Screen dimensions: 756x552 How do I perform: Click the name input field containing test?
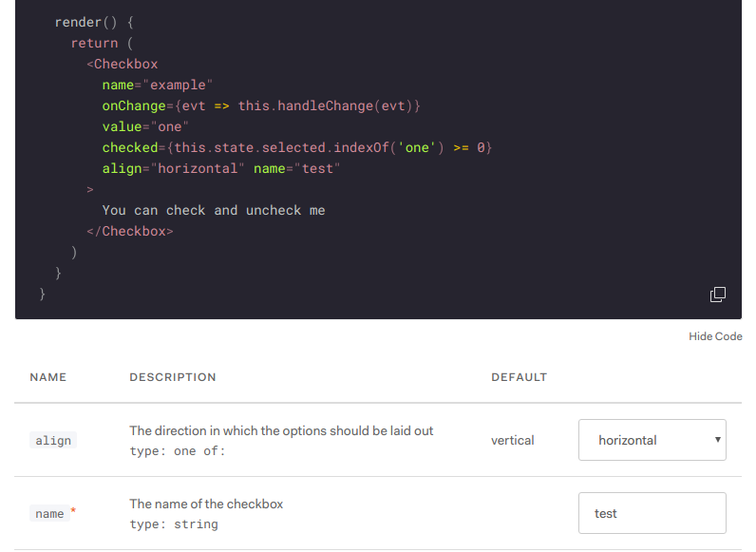point(652,513)
